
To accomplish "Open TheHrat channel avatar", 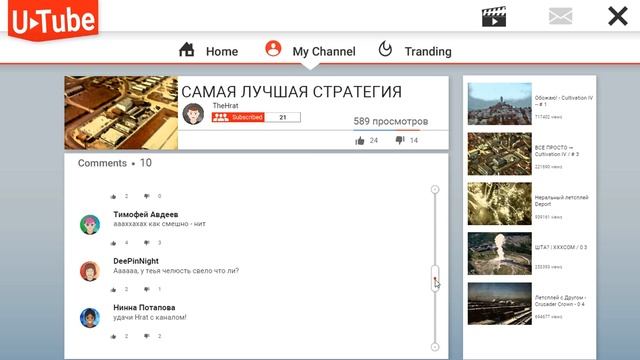I will (x=193, y=114).
